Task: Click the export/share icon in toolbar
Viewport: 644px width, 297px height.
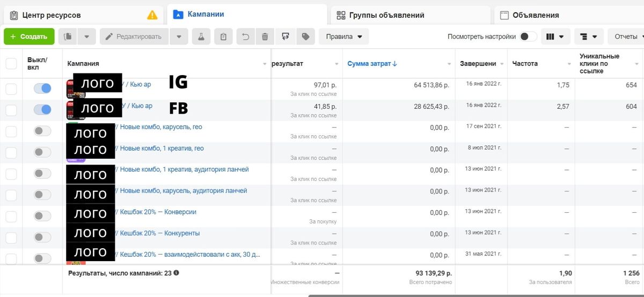Action: (x=285, y=36)
